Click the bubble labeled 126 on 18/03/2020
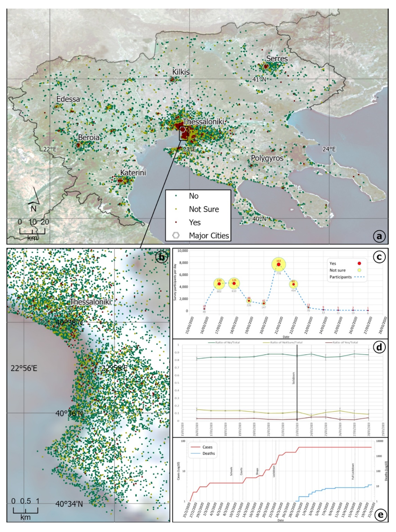This screenshot has width=396, height=532. [234, 284]
